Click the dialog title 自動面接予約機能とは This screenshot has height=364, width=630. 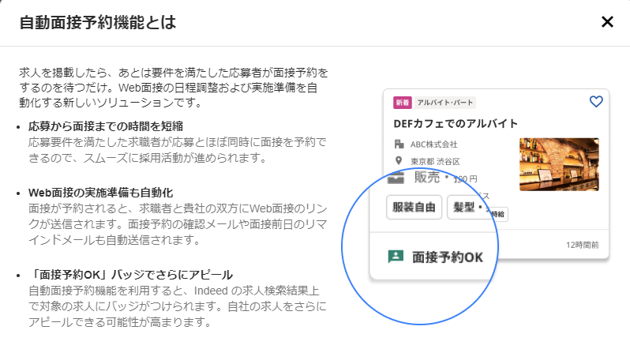[98, 22]
